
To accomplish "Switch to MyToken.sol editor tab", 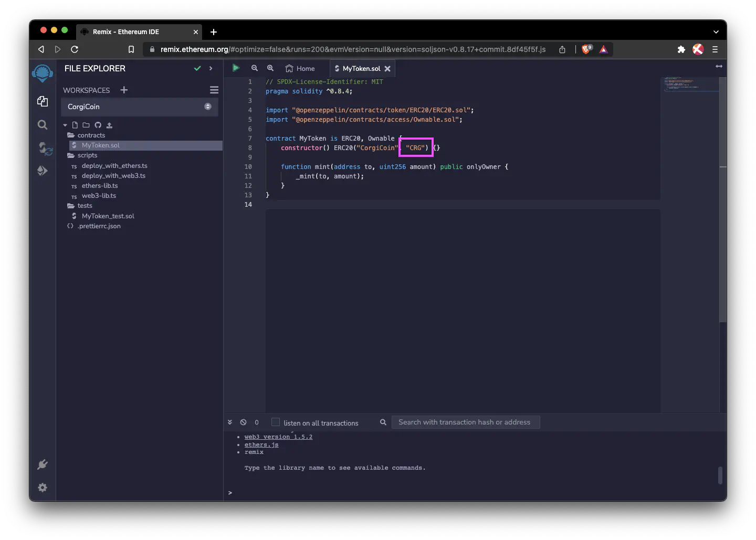I will click(x=362, y=69).
